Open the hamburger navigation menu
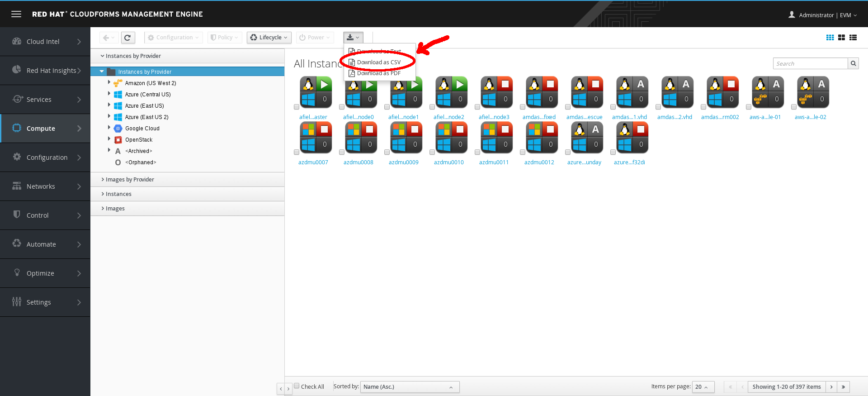This screenshot has width=868, height=396. pyautogui.click(x=16, y=14)
